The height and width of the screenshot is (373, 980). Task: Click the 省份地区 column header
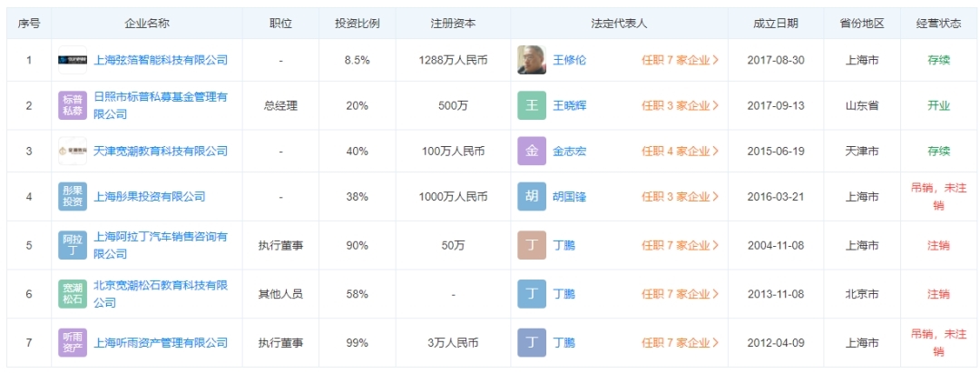pyautogui.click(x=862, y=23)
